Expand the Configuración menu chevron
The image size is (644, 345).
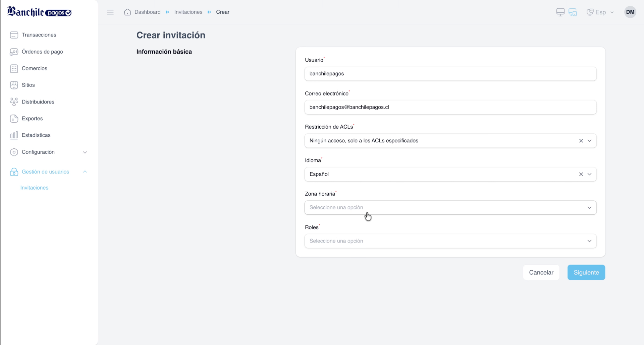85,152
